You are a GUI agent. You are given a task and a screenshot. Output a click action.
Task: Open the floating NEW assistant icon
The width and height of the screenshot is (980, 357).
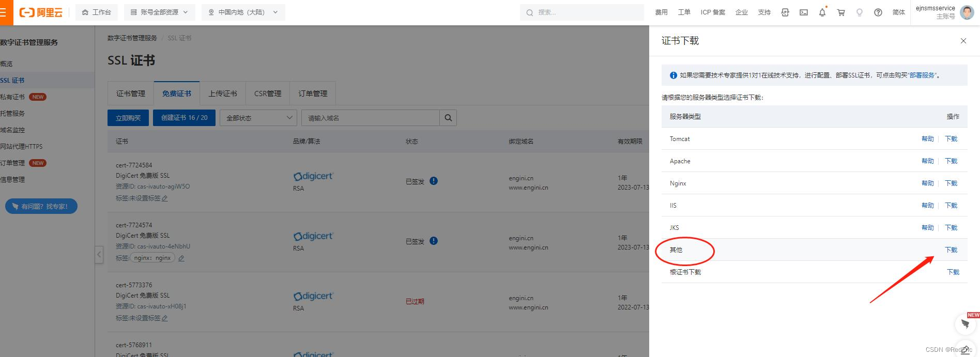pyautogui.click(x=965, y=324)
